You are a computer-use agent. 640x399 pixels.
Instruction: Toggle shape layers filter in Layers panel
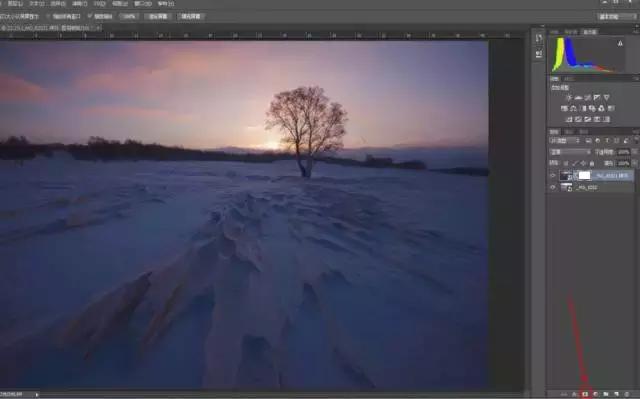tap(617, 141)
